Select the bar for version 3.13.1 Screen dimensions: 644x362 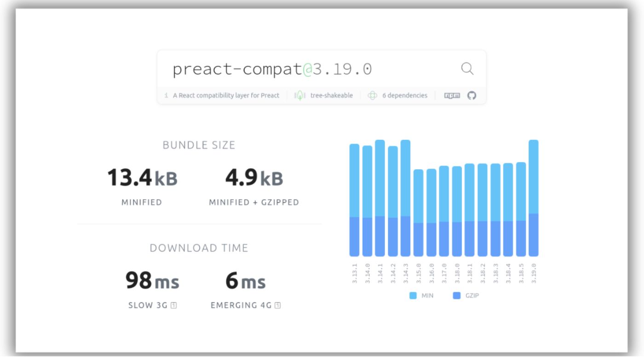[354, 200]
